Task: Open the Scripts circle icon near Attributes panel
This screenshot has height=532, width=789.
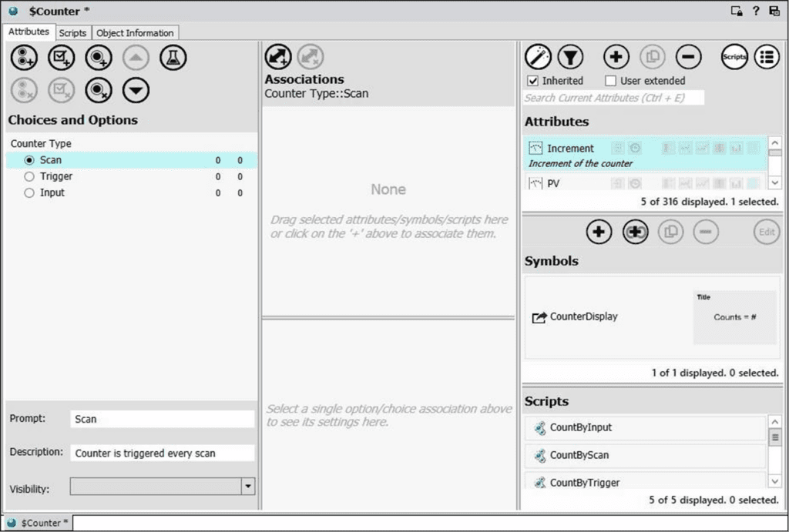Action: click(734, 57)
